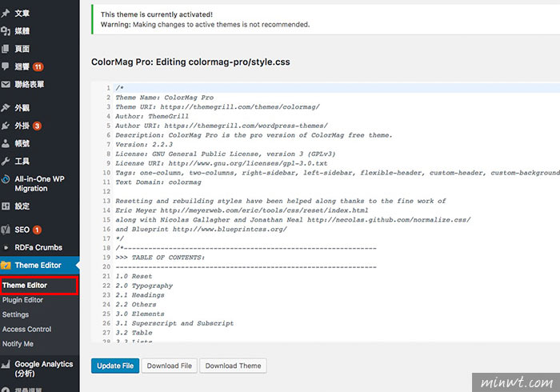Click the Theme Editor folder icon
The height and width of the screenshot is (392, 560).
coord(6,266)
